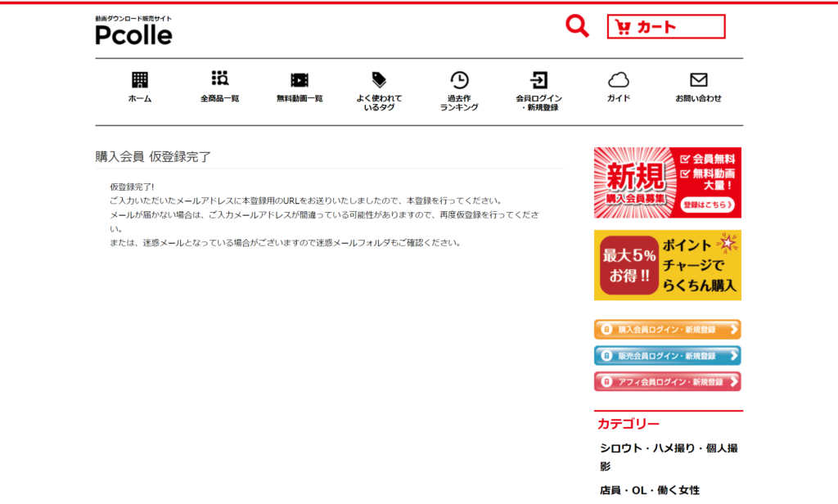Open 無料動画一覧 film icon
838x504 pixels.
(300, 80)
